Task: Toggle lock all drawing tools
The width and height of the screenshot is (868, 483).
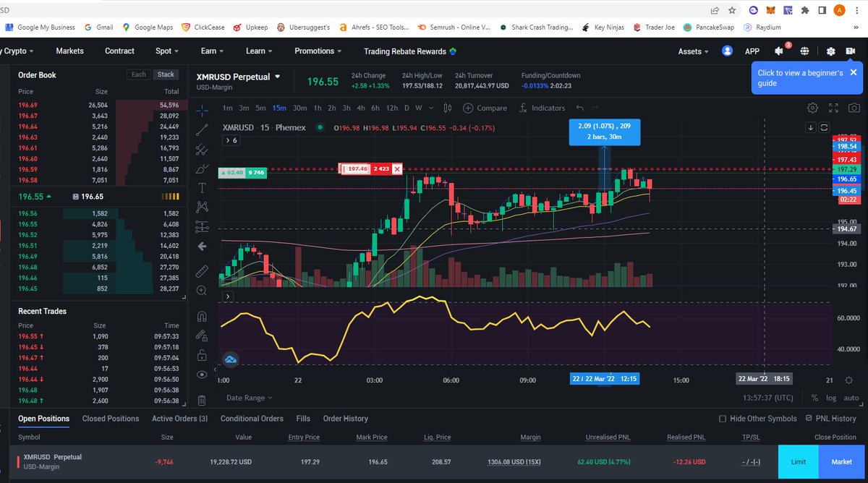Action: click(202, 355)
